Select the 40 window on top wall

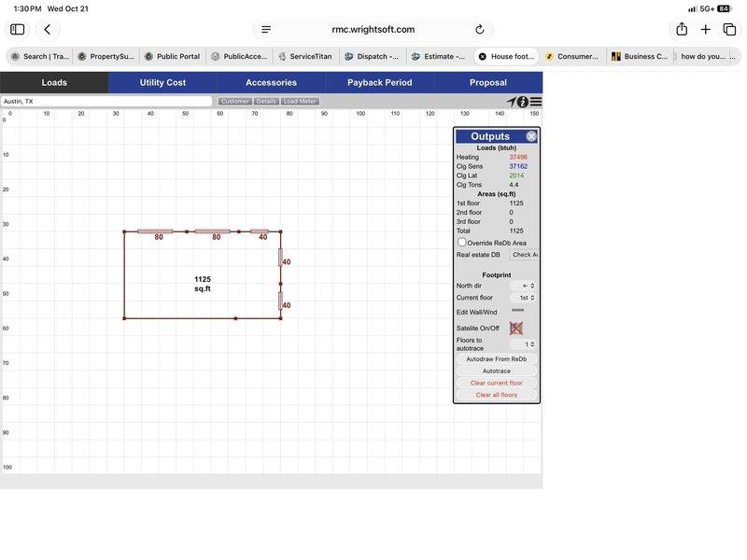coord(260,231)
